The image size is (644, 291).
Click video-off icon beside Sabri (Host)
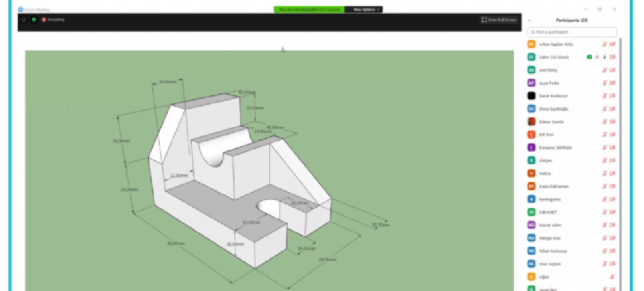613,57
